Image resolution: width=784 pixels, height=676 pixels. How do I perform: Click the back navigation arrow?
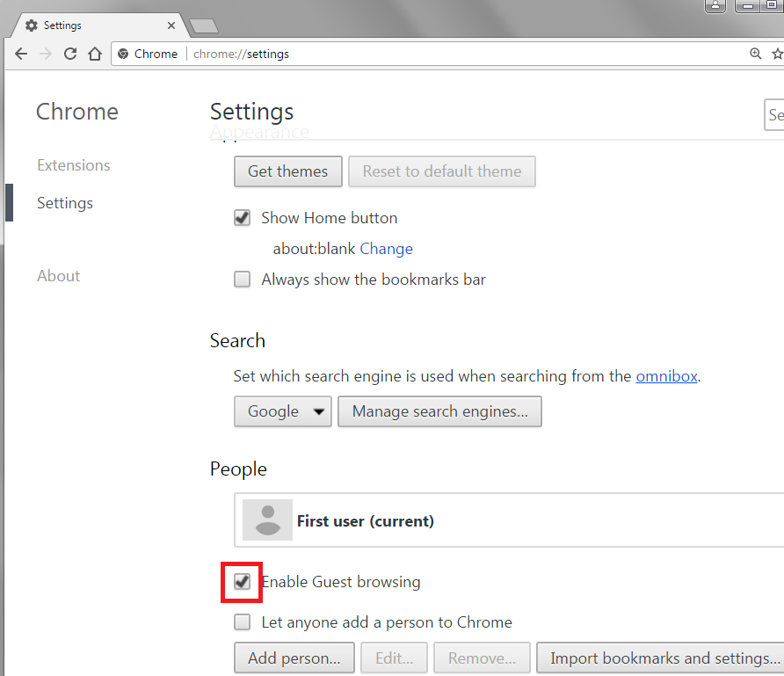tap(21, 54)
